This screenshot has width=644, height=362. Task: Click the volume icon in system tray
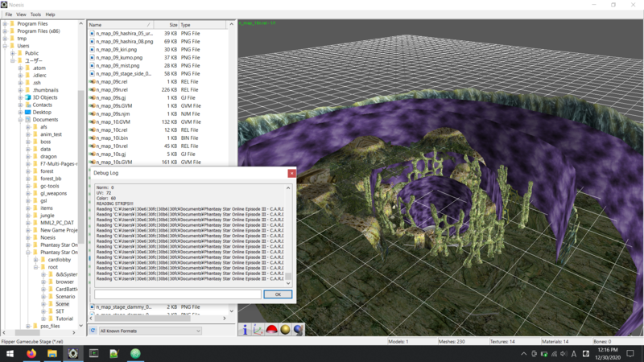coord(564,353)
